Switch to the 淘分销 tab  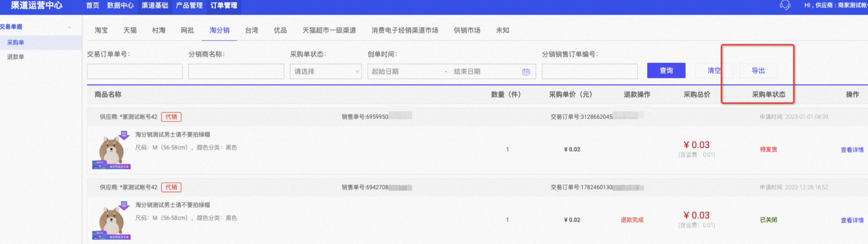[219, 30]
